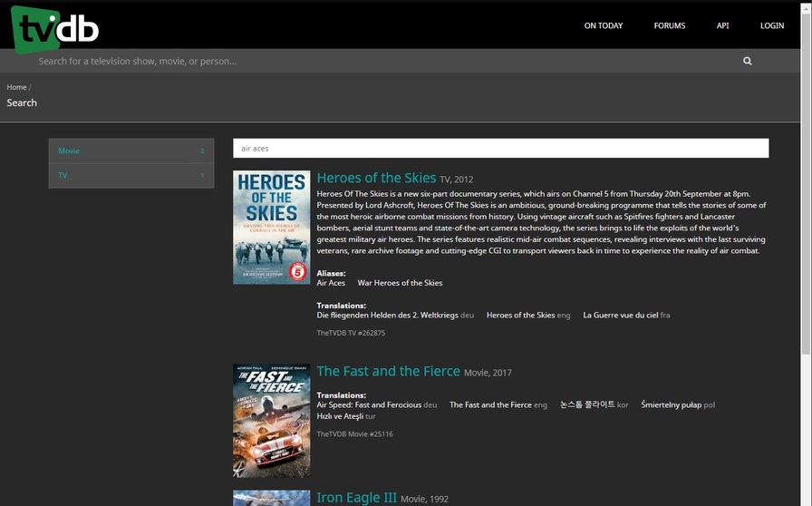Open The Fast and the Fierce poster
Screen dimensions: 812x506
(271, 421)
